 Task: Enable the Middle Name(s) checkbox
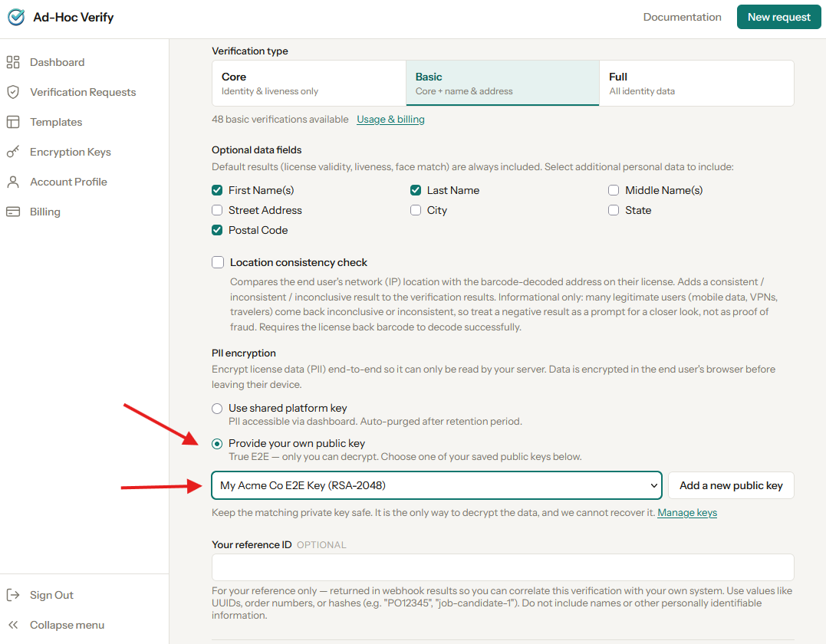pyautogui.click(x=614, y=190)
